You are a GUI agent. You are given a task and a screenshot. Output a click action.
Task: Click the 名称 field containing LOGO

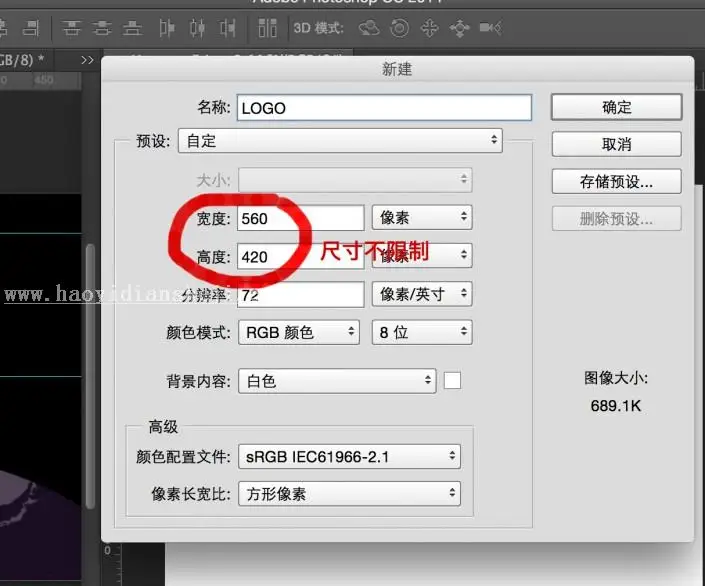[x=384, y=107]
